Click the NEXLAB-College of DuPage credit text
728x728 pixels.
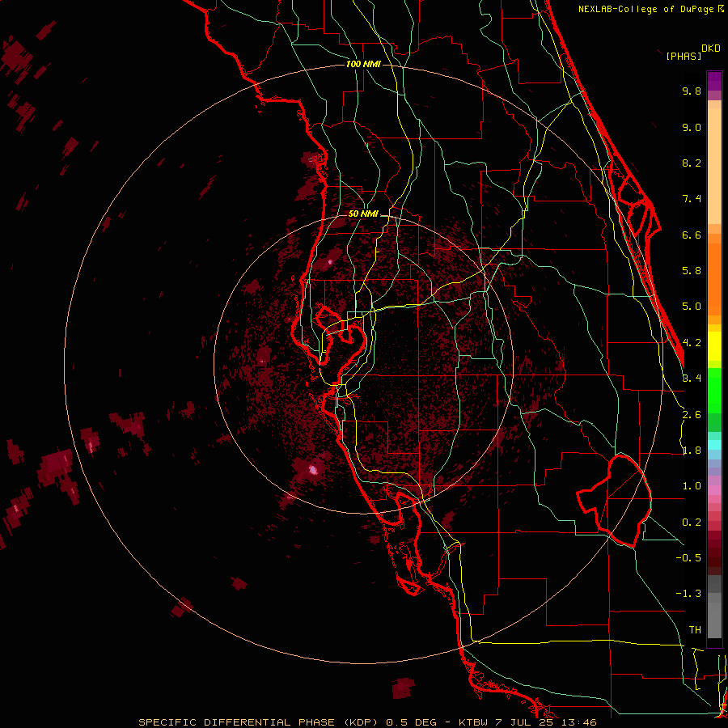(645, 9)
